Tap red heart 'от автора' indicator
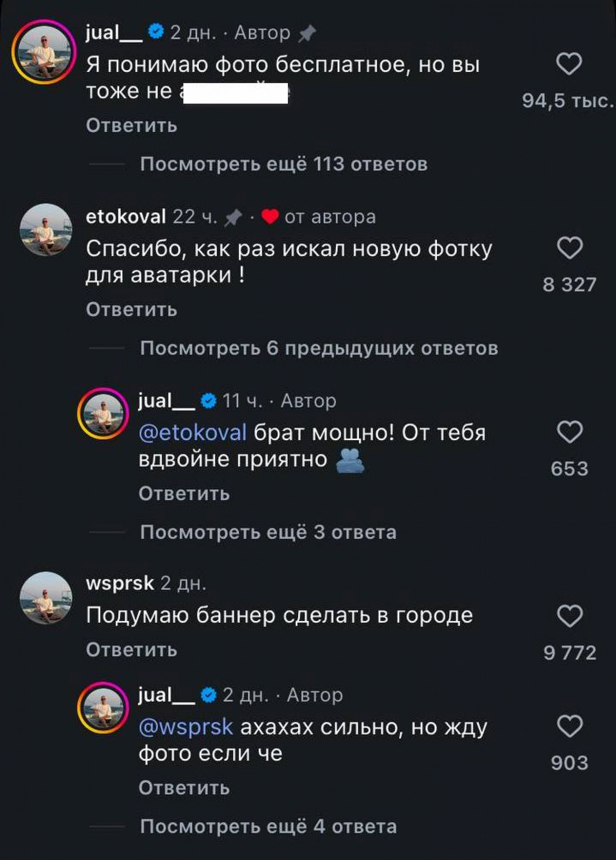 click(x=270, y=216)
